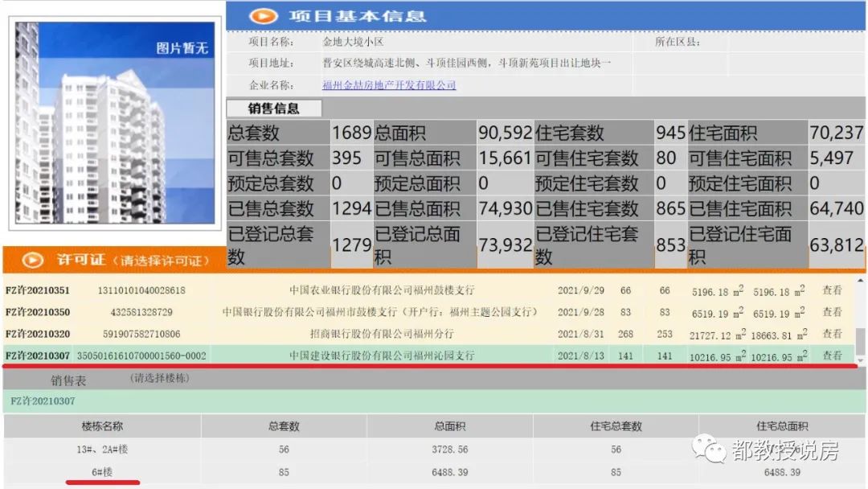Click 查看 on the 中国银行 permit row
Viewport: 868px width, 489px height.
(x=833, y=312)
